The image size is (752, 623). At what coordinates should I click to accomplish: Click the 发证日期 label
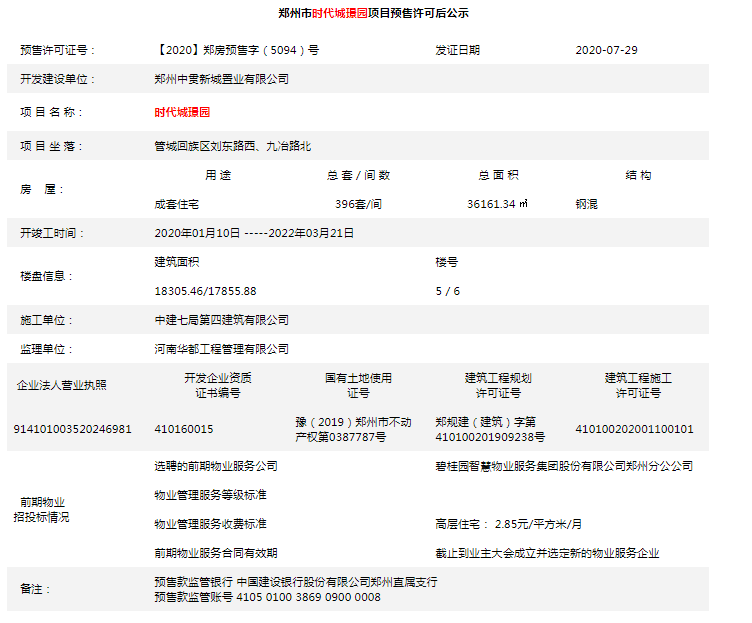click(x=458, y=50)
